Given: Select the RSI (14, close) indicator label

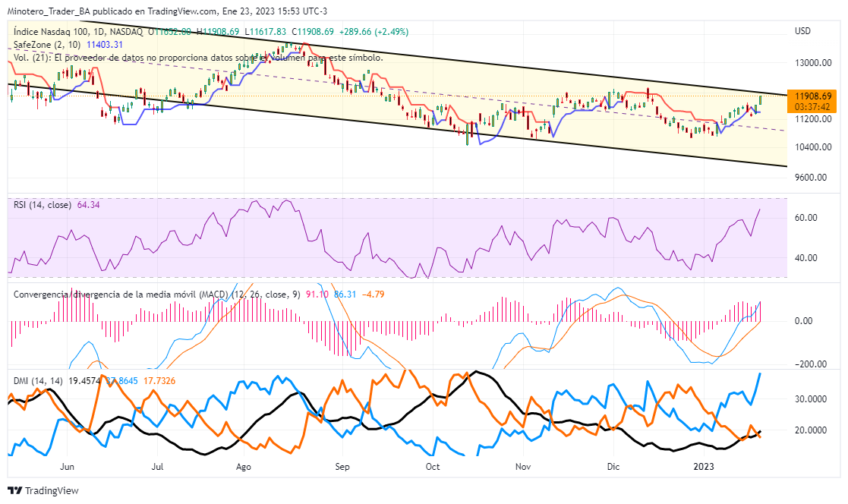Looking at the screenshot, I should (x=43, y=205).
